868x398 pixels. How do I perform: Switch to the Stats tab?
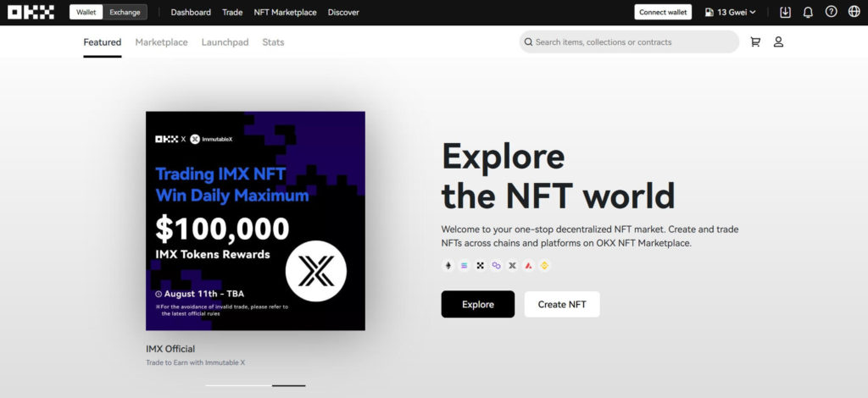pos(273,42)
